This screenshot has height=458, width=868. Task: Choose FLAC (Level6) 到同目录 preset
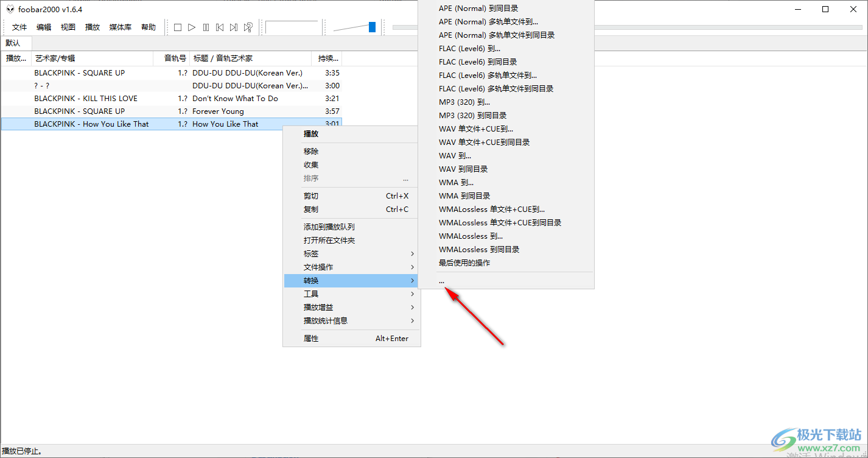(x=506, y=62)
